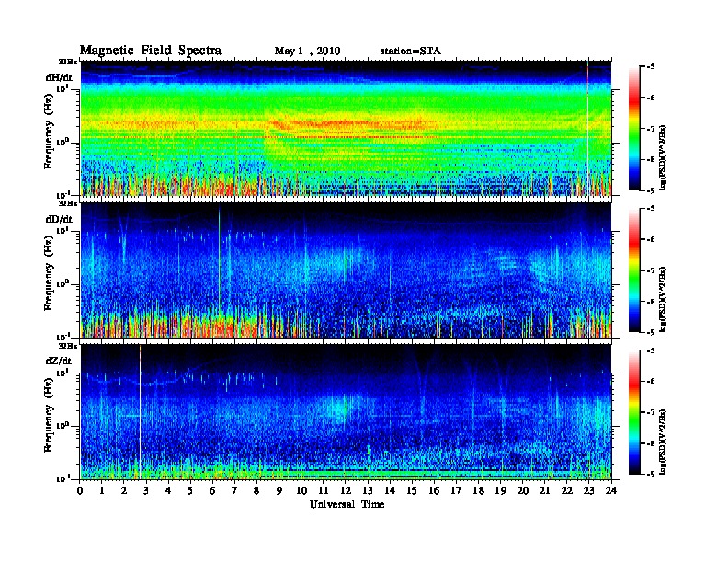Click the 10^0 frequency tick of dZ/dt panel

click(63, 425)
